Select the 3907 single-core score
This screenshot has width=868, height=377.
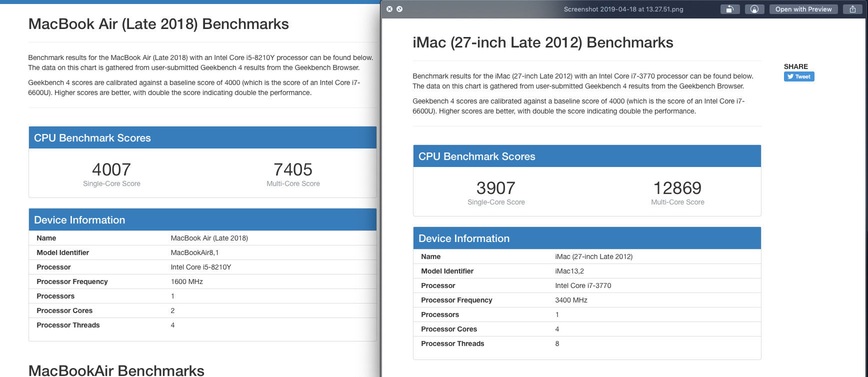(496, 188)
